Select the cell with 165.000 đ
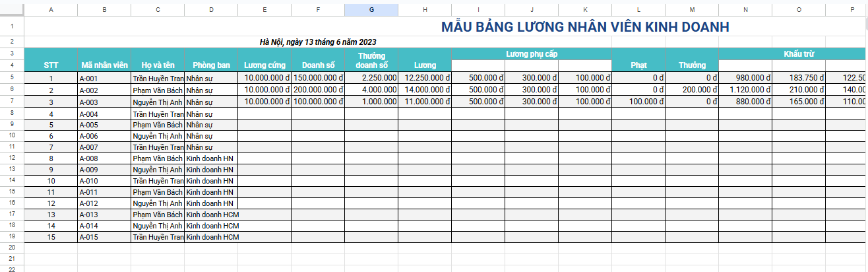Image resolution: width=868 pixels, height=272 pixels. point(799,102)
